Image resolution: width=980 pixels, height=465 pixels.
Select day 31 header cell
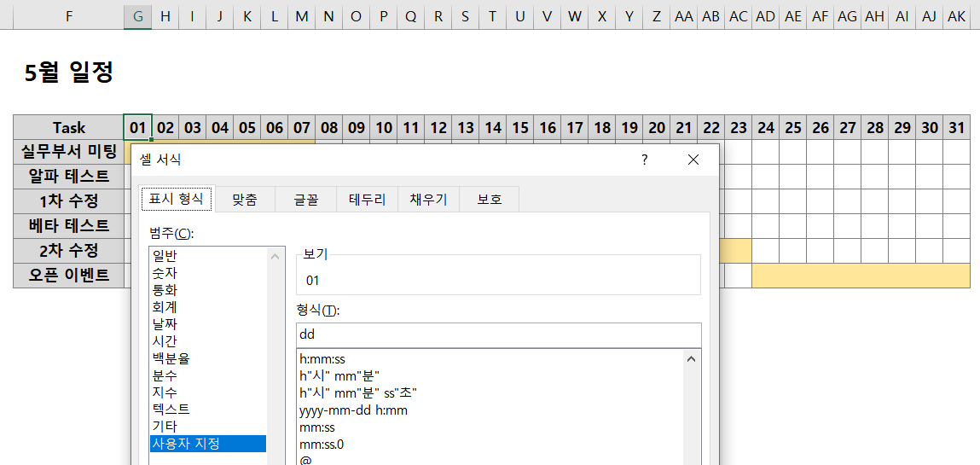(956, 127)
